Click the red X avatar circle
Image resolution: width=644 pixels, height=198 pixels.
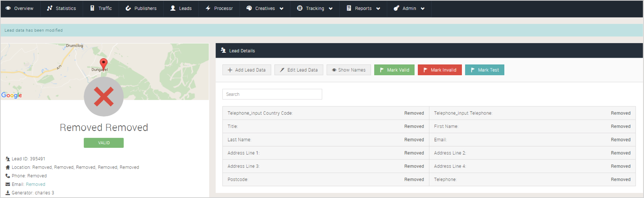104,97
